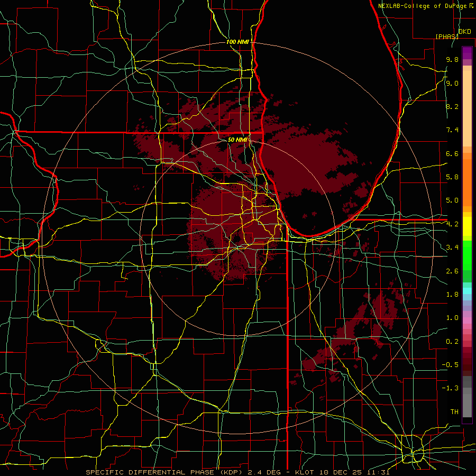
Task: Click the 1.0 legend value
Action: point(452,318)
